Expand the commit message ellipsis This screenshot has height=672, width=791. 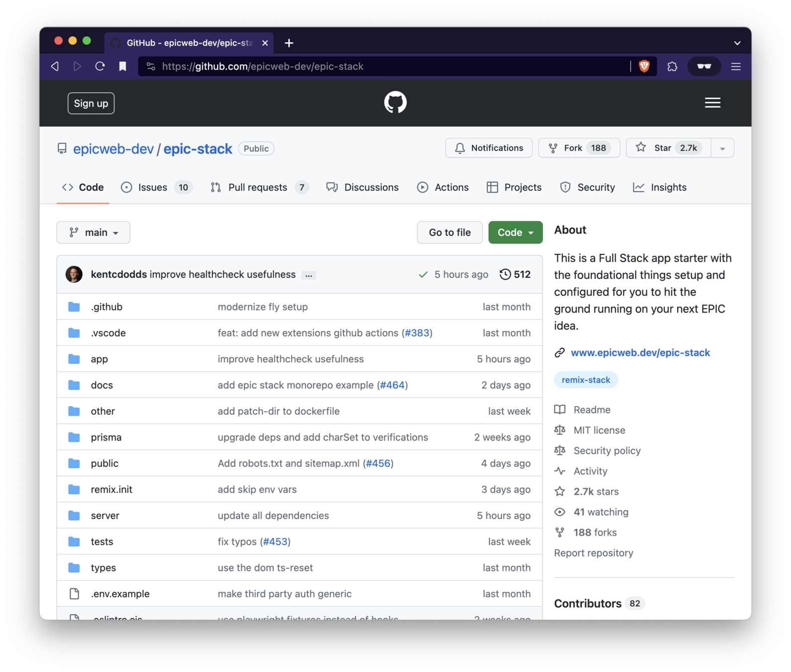click(x=309, y=275)
